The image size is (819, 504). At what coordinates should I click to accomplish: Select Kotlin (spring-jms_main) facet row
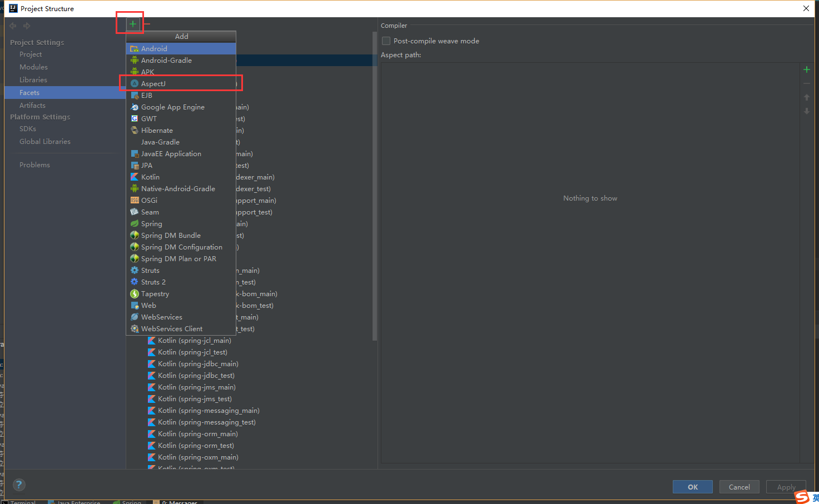coord(249,387)
